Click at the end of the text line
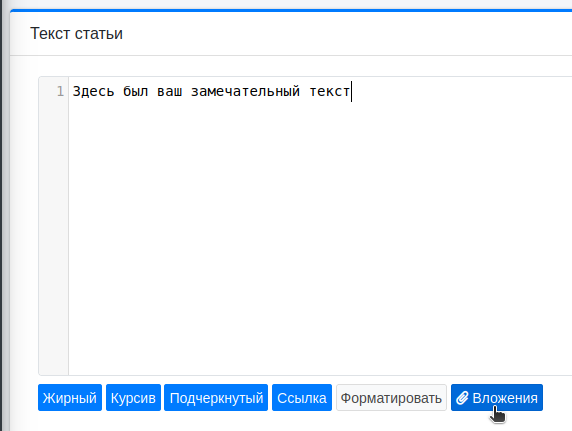Screen dimensions: 572x431 pyautogui.click(x=351, y=91)
